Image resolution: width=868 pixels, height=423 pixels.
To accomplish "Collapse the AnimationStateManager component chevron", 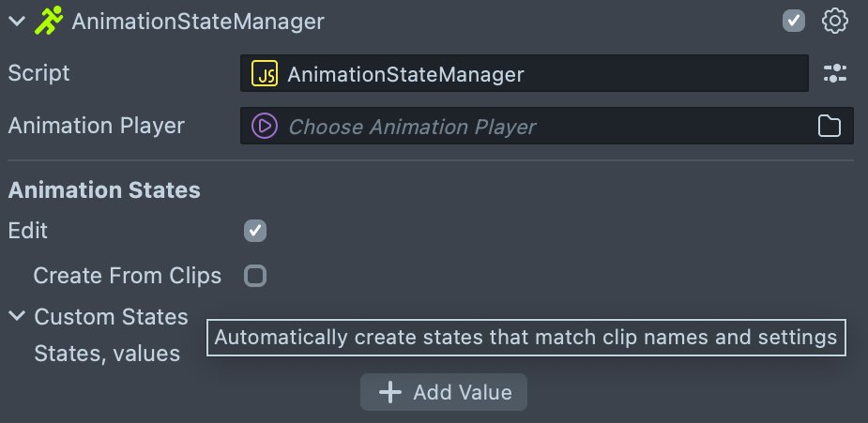I will point(17,21).
